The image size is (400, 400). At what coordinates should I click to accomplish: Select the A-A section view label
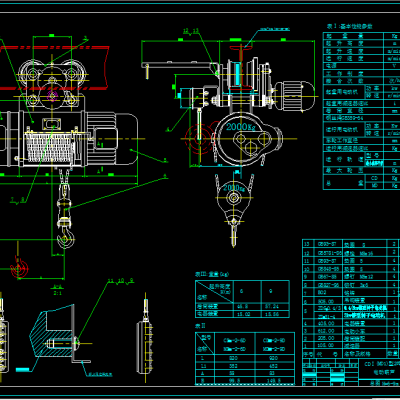click(58, 287)
